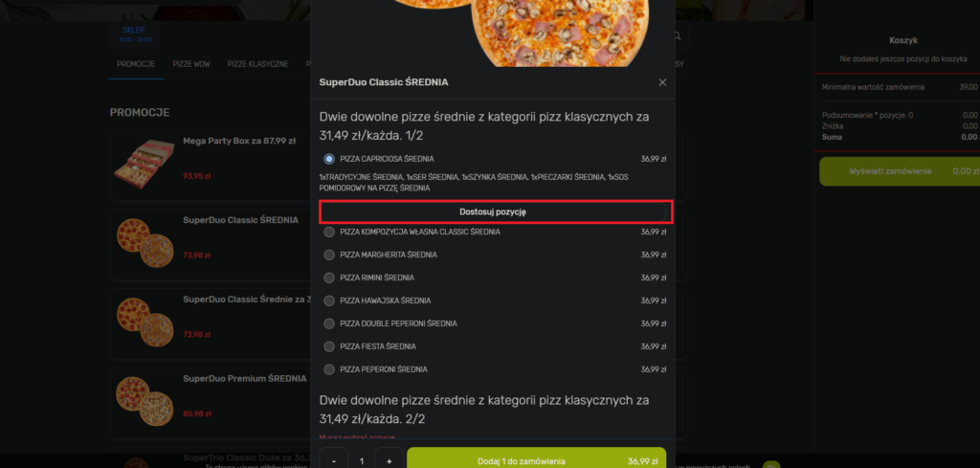Click the SuperDuo Premium ŚREDNIA pizza image
This screenshot has height=468, width=980.
pos(145,402)
